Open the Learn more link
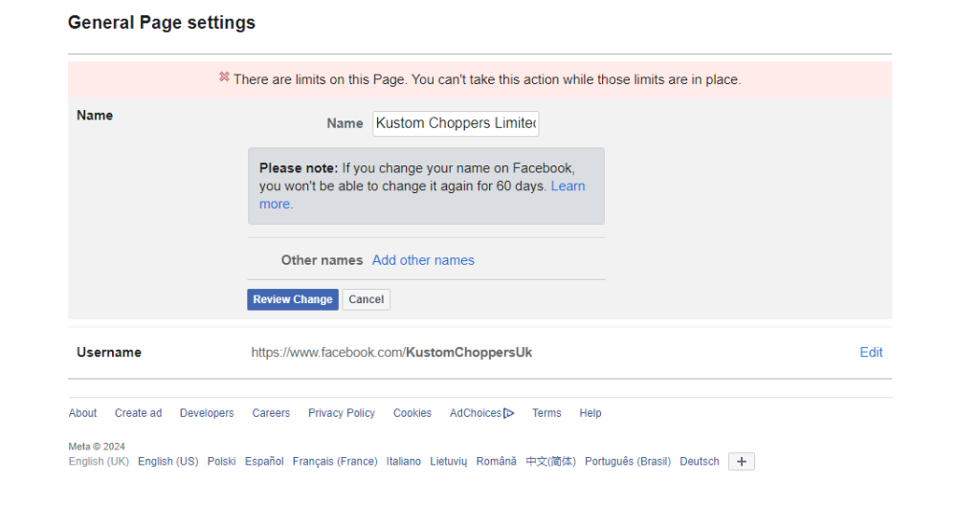 point(568,186)
